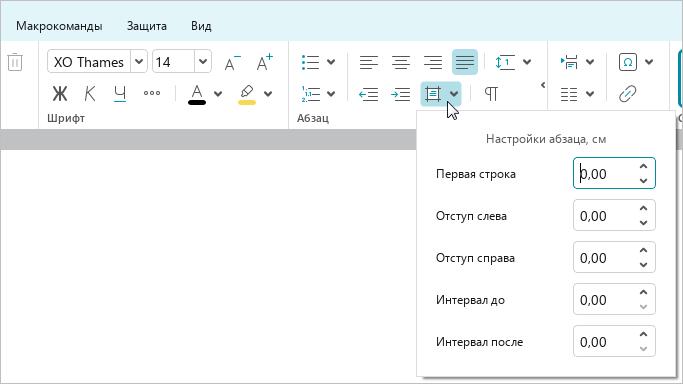Image resolution: width=683 pixels, height=384 pixels.
Task: Open highlight color dropdown arrow
Action: 268,94
